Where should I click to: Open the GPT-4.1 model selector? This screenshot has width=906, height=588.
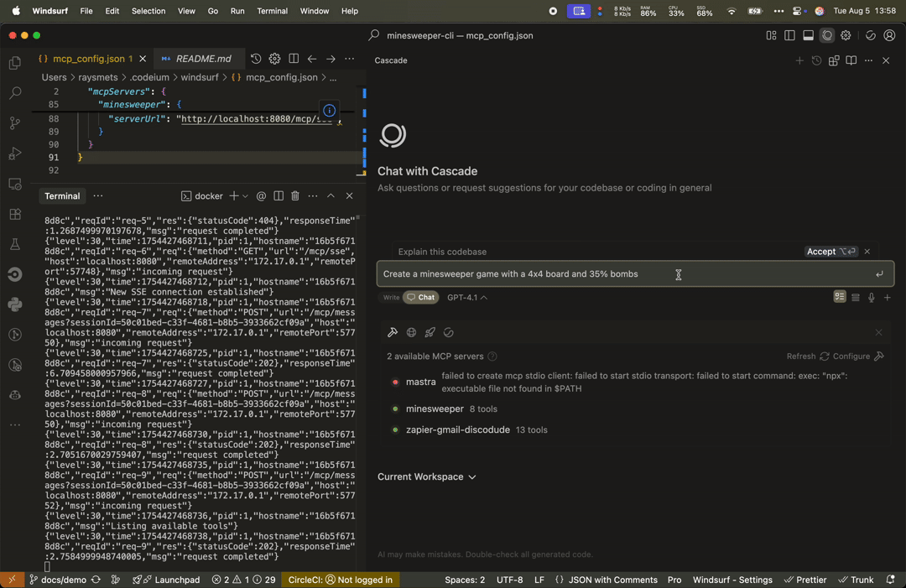467,298
